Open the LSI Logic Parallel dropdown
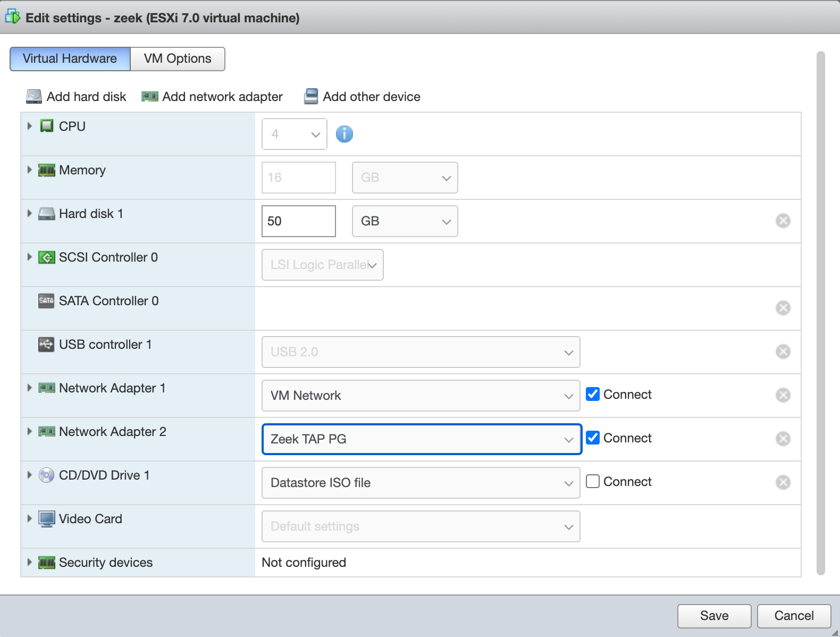Screen dimensions: 840x637 (x=323, y=265)
